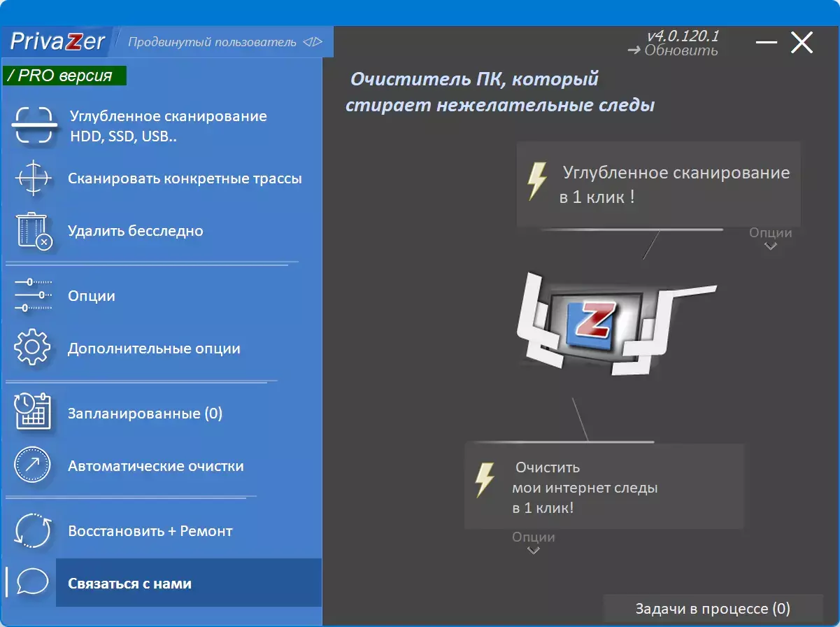Click the restore and repair arrows icon
The width and height of the screenshot is (840, 627).
(33, 531)
